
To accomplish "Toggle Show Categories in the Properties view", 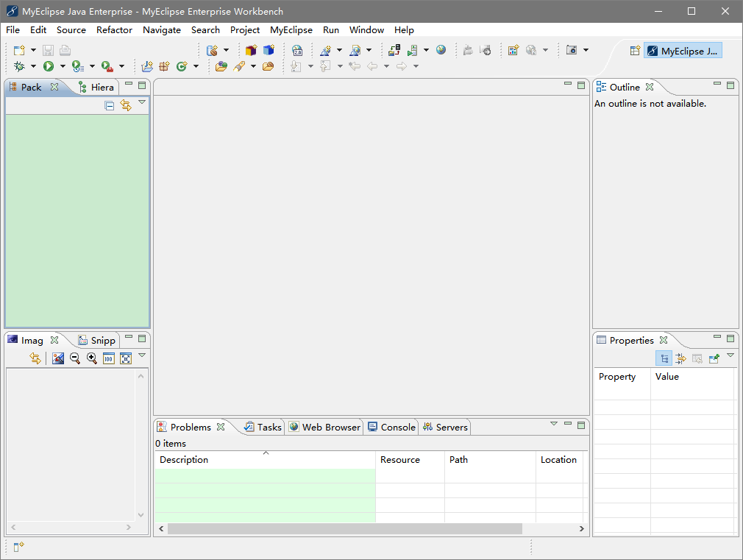I will click(x=664, y=358).
